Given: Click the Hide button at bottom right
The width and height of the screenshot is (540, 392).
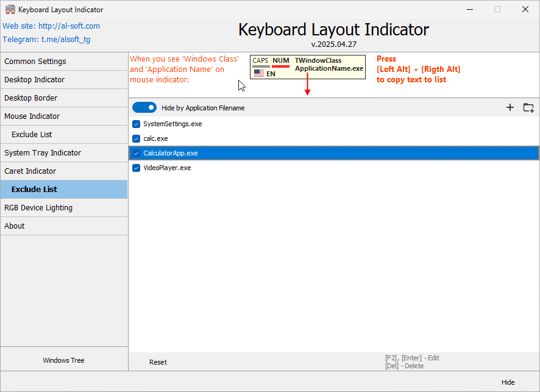Looking at the screenshot, I should tap(508, 382).
